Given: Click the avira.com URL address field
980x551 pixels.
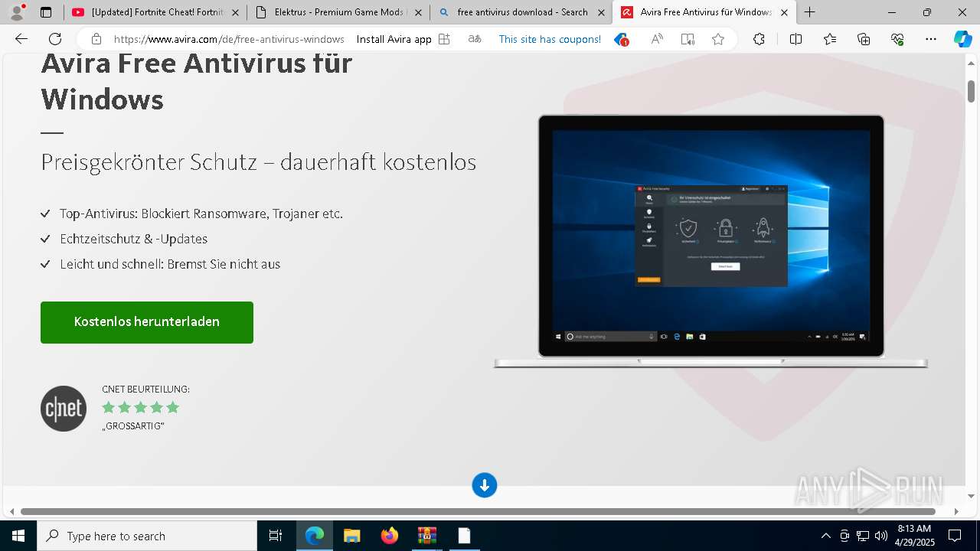Looking at the screenshot, I should [x=229, y=39].
